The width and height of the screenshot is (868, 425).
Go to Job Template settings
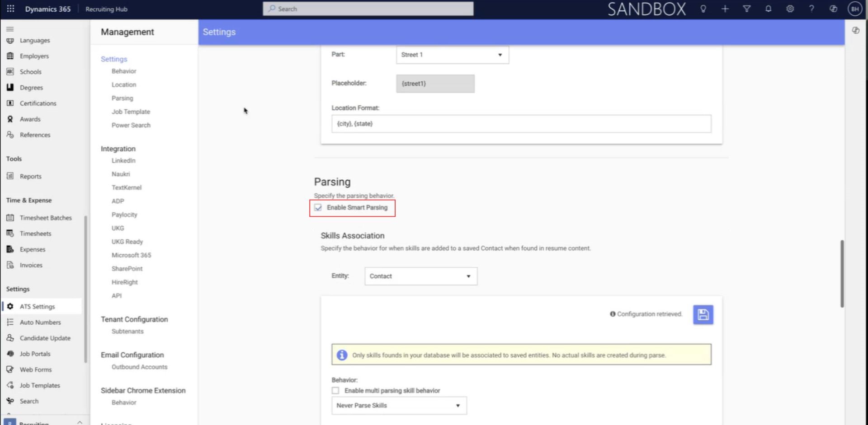tap(131, 112)
